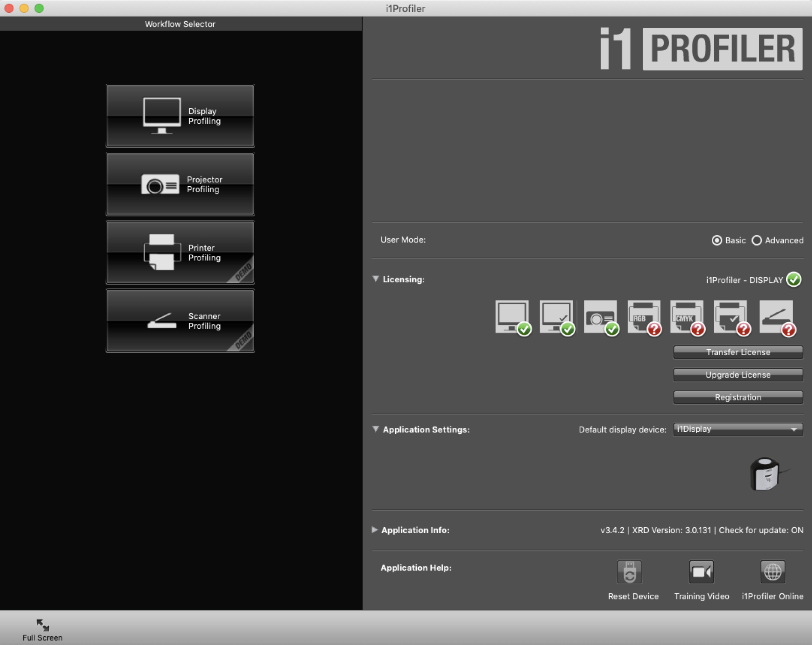
Task: Click the RGB printer license icon
Action: click(x=643, y=317)
